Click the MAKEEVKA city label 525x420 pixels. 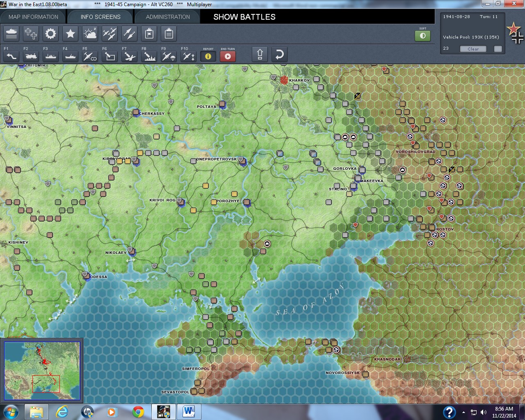tap(372, 181)
